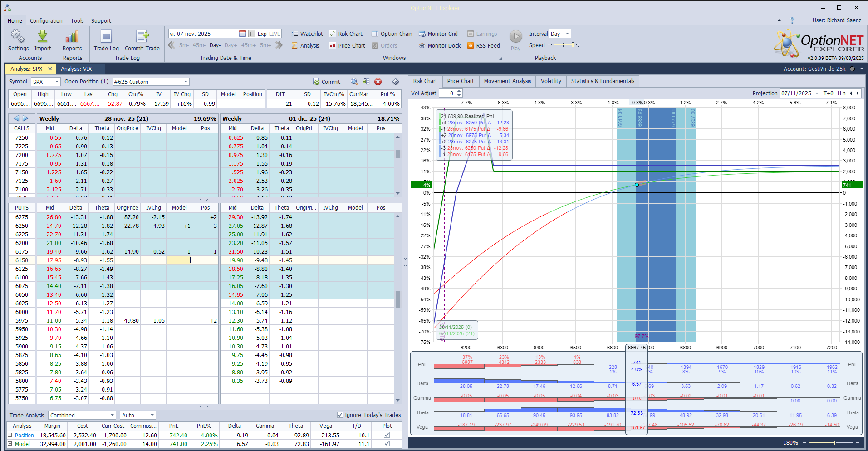Uncheck Ignore Today's Trades checkbox

click(340, 415)
